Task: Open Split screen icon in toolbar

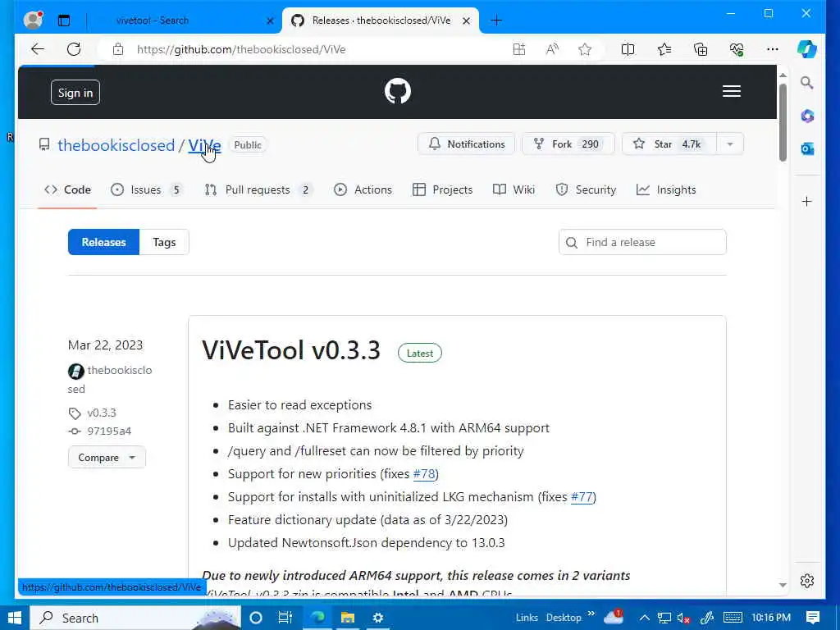Action: tap(628, 49)
